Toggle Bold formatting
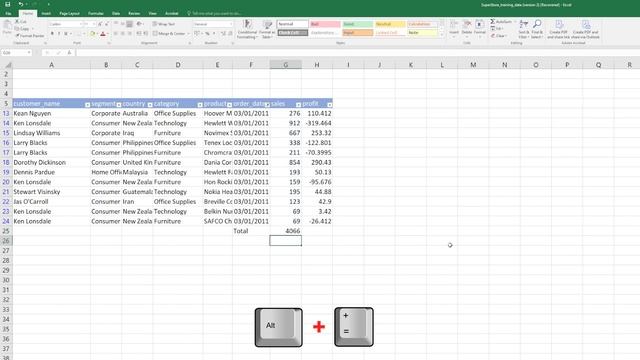Viewport: 640px width, 360px height. tap(52, 33)
